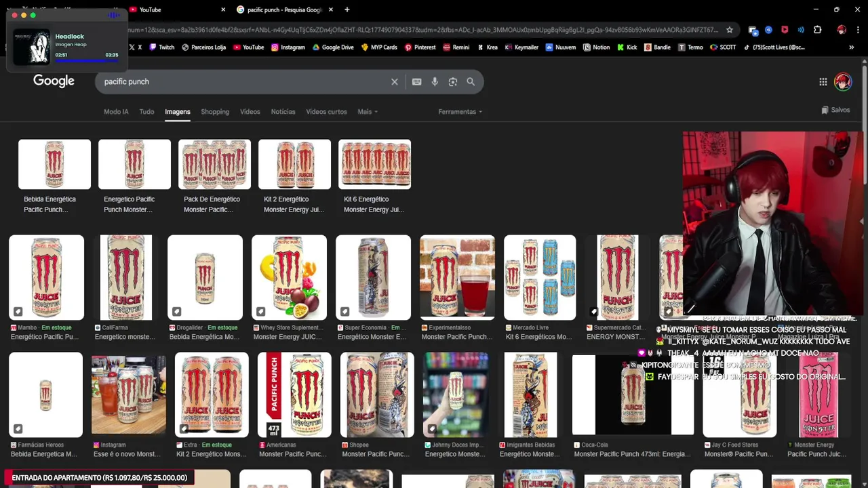This screenshot has height=488, width=868.
Task: Open the Scott Lives TikTok bookmark
Action: [x=774, y=47]
